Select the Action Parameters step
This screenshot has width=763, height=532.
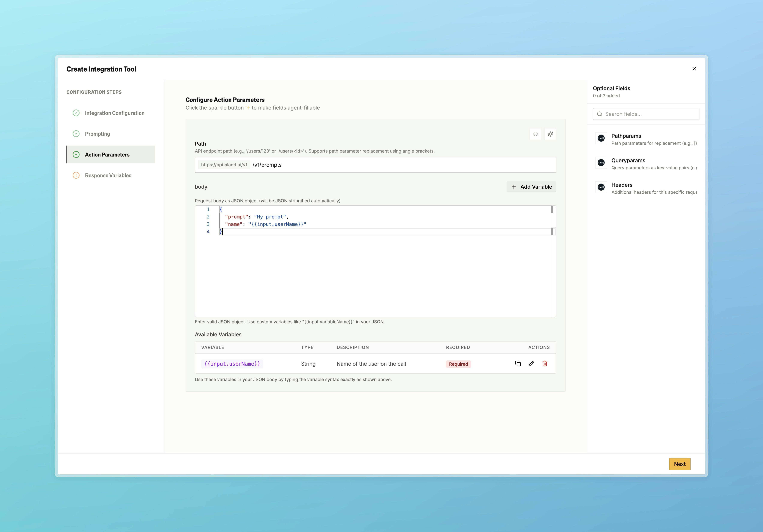[x=107, y=154]
